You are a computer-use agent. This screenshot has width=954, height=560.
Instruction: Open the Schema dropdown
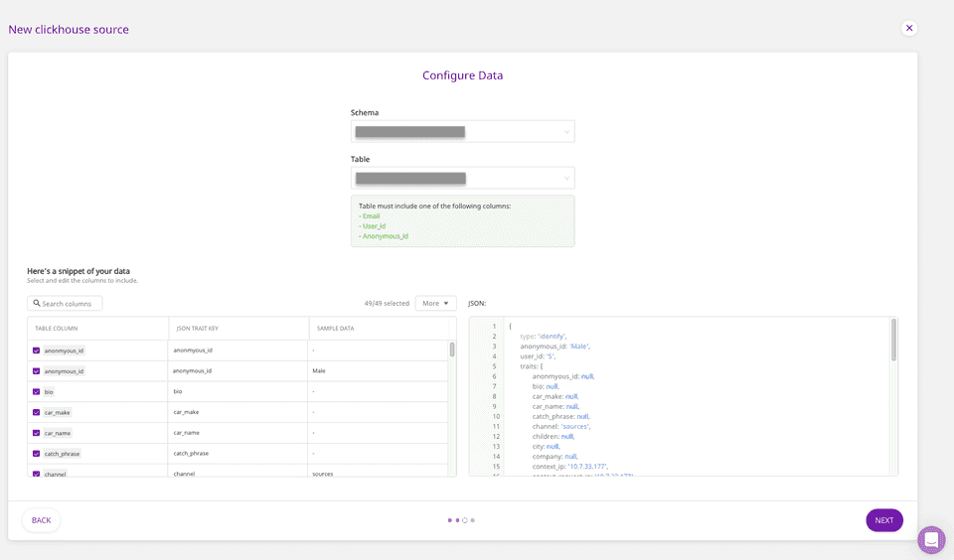pos(462,131)
